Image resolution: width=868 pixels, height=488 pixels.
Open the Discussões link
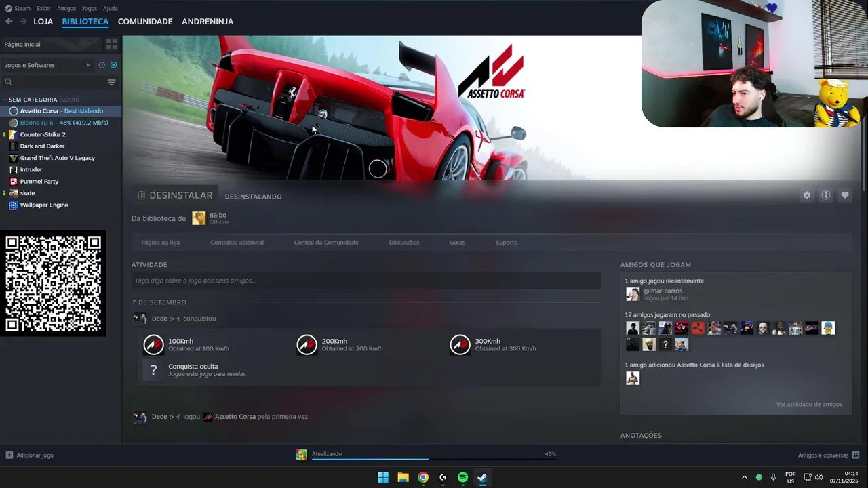pyautogui.click(x=404, y=242)
